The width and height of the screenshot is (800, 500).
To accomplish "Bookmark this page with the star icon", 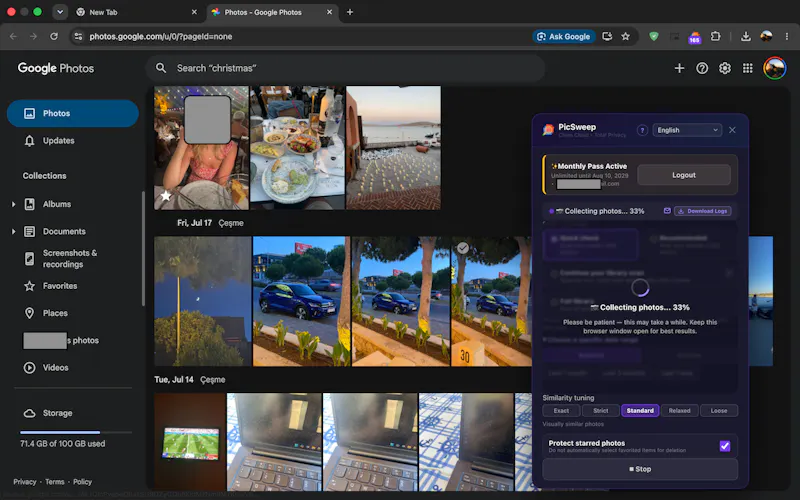I will pos(626,36).
